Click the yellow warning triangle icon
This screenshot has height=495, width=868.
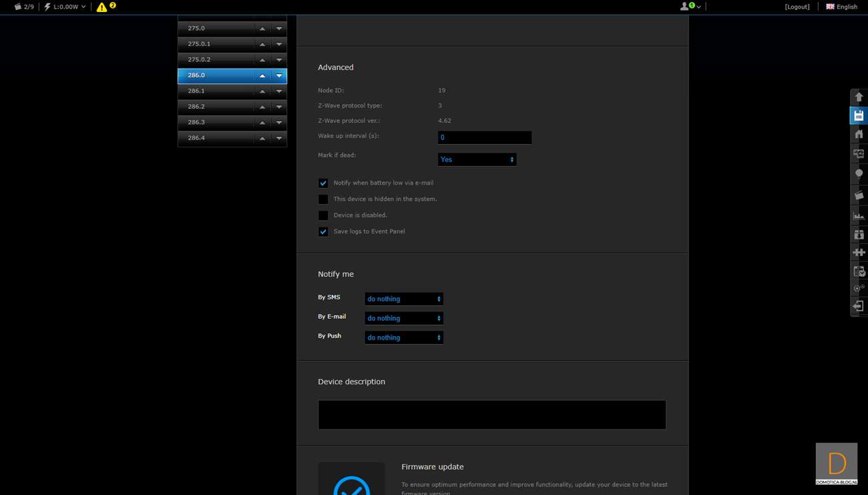[x=101, y=7]
